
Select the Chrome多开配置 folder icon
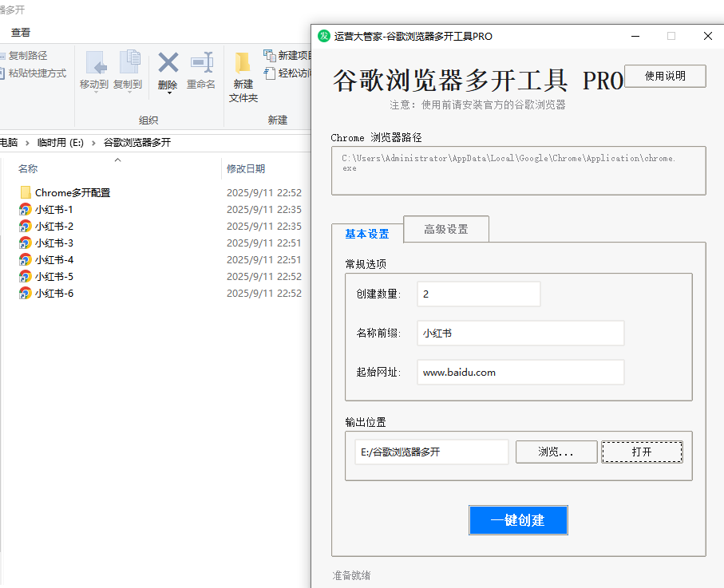26,192
